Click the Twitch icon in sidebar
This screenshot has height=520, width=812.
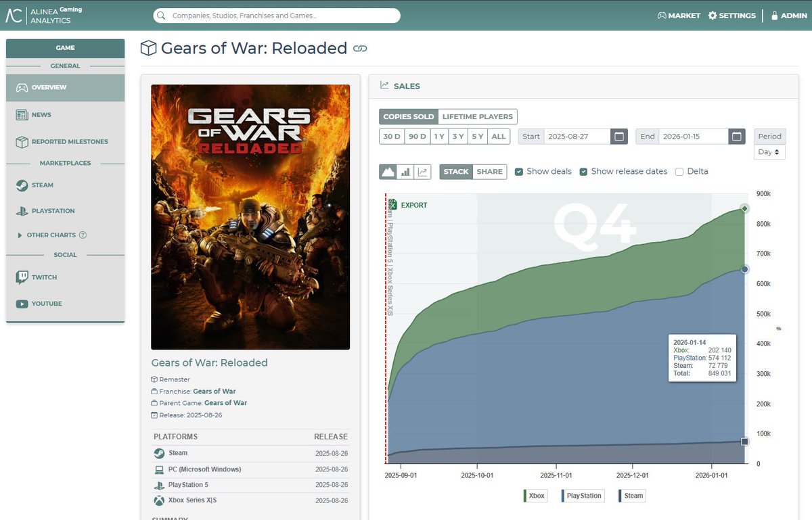22,277
